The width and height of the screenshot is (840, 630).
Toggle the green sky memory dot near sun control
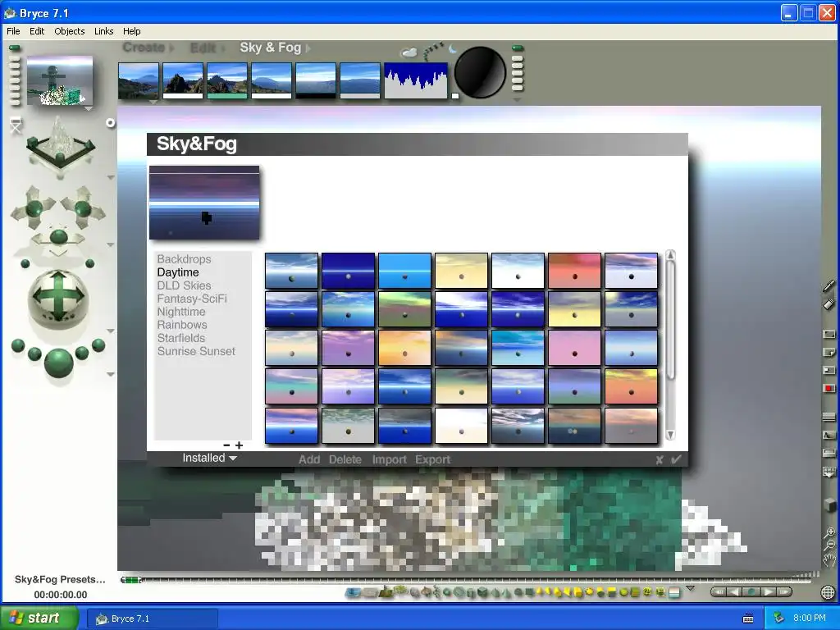click(517, 48)
